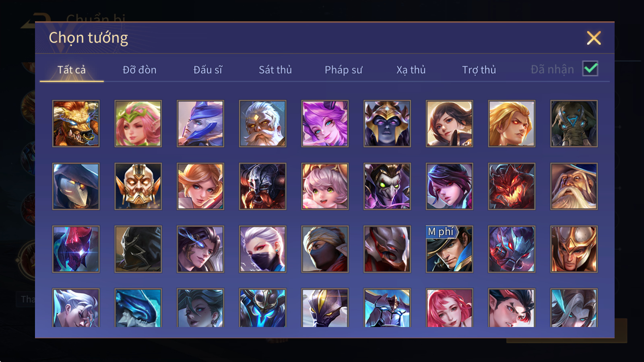Pick the white-bearded old man with blue hat
Image resolution: width=644 pixels, height=362 pixels.
tap(574, 186)
